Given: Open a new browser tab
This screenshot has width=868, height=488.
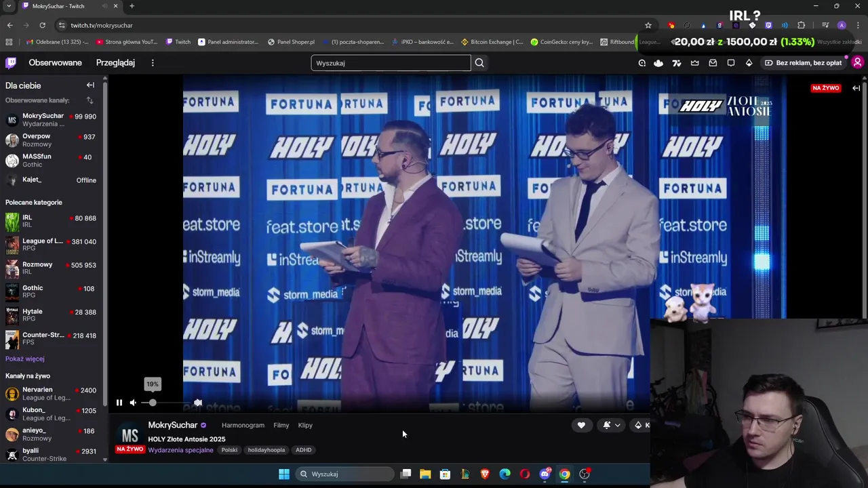Looking at the screenshot, I should [x=132, y=6].
